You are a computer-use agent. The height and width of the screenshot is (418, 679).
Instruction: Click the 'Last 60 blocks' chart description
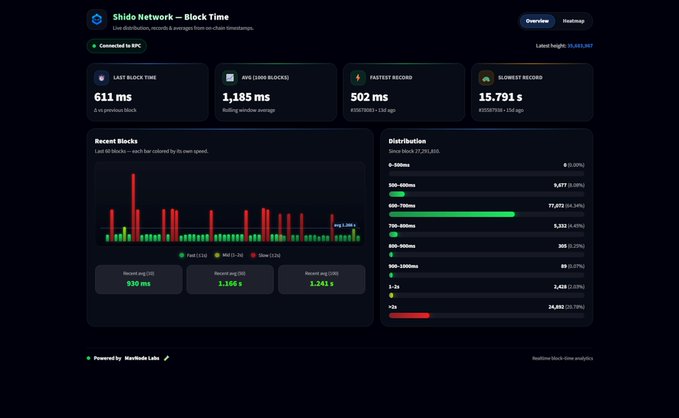(x=152, y=151)
